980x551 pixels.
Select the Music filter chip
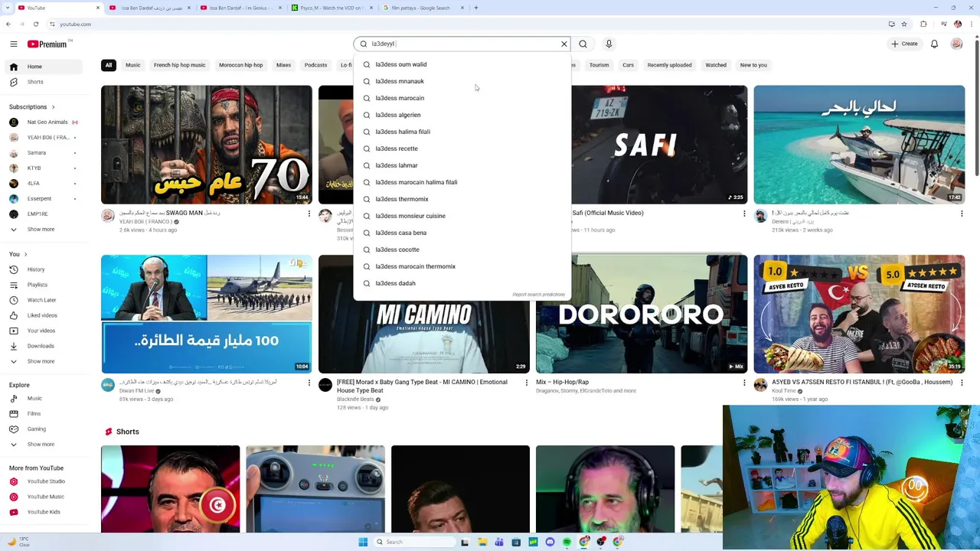coord(132,65)
